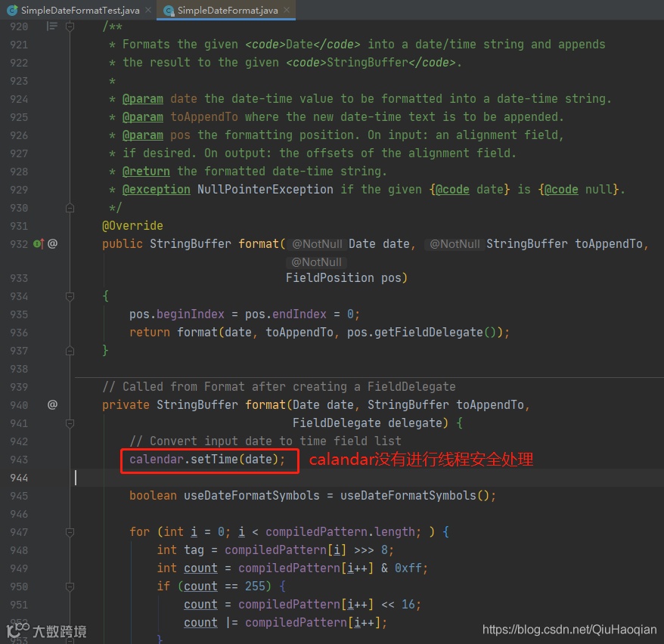Close the SimpleDateFormat.java tab
The height and width of the screenshot is (644, 664).
pos(287,10)
